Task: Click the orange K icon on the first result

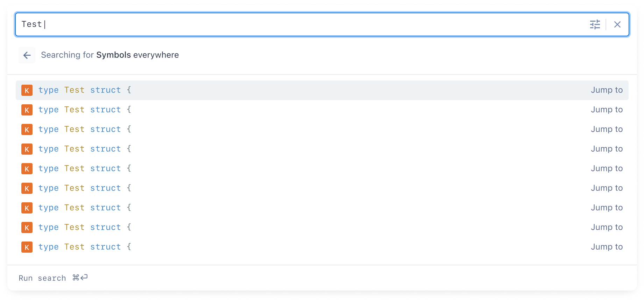Action: 27,90
